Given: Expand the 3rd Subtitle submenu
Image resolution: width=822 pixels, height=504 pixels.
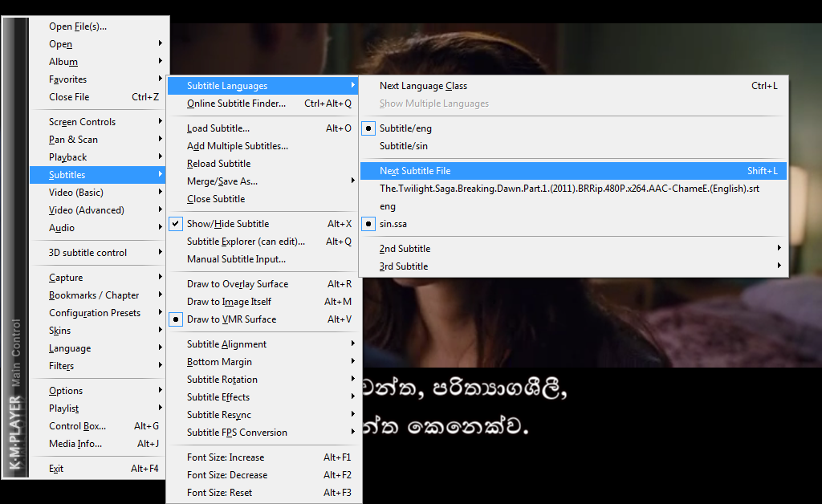Looking at the screenshot, I should point(573,266).
